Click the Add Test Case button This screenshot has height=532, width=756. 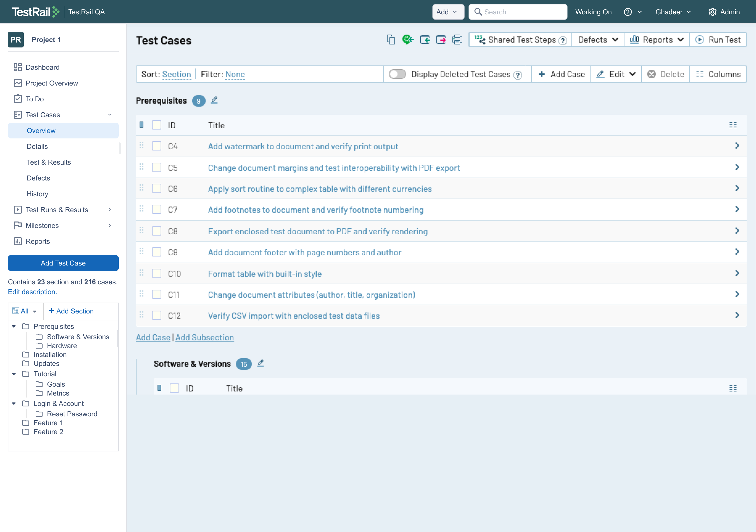coord(63,263)
